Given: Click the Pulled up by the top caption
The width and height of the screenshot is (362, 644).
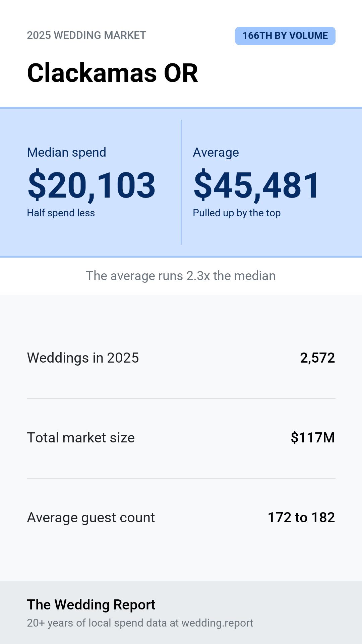Looking at the screenshot, I should click(x=237, y=213).
